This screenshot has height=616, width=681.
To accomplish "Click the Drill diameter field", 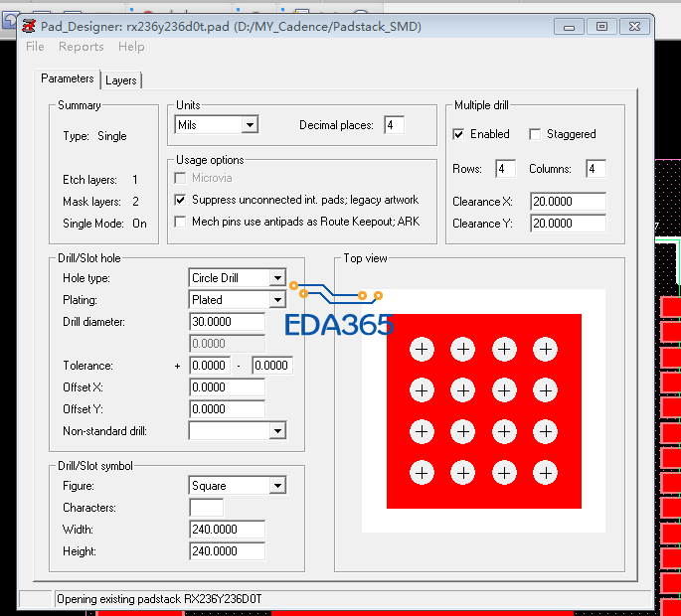I will coord(227,322).
